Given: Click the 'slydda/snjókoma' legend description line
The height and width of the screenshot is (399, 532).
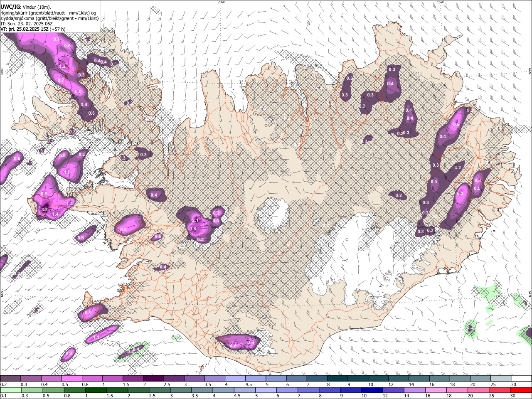Looking at the screenshot, I should 49,18.
